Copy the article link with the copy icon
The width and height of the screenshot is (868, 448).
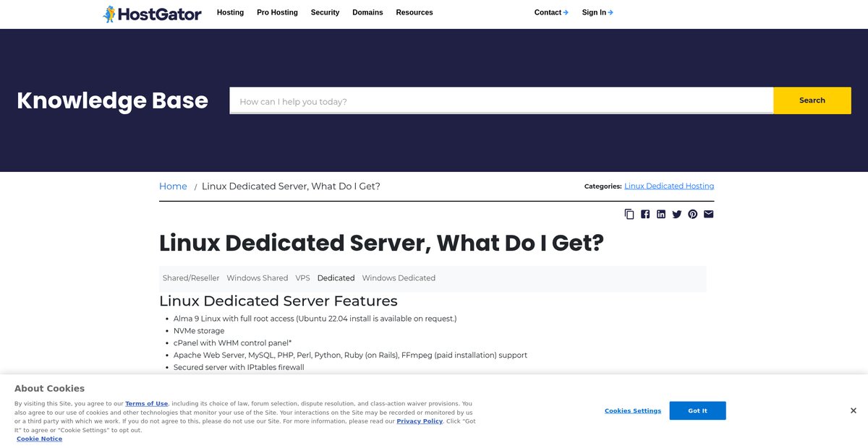point(629,214)
